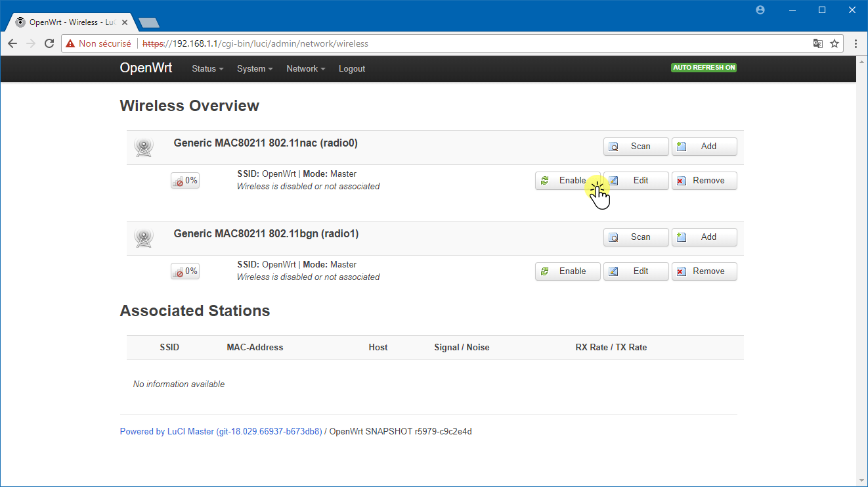This screenshot has width=868, height=487.
Task: Click the browser forward arrow
Action: coord(31,43)
